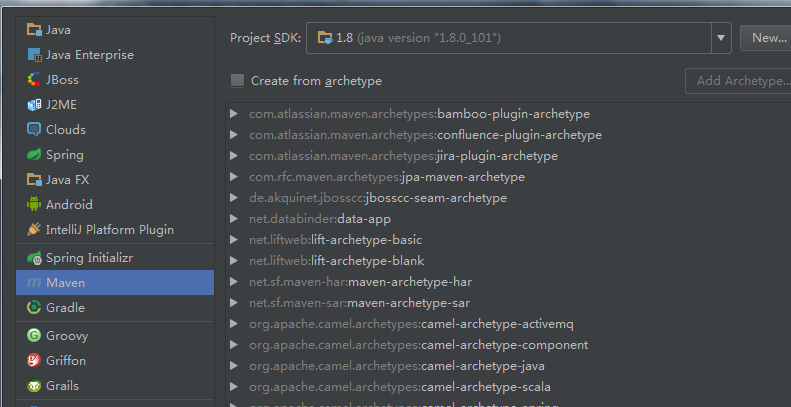
Task: Select jbosscc-seam-archetype row text
Action: click(x=378, y=198)
